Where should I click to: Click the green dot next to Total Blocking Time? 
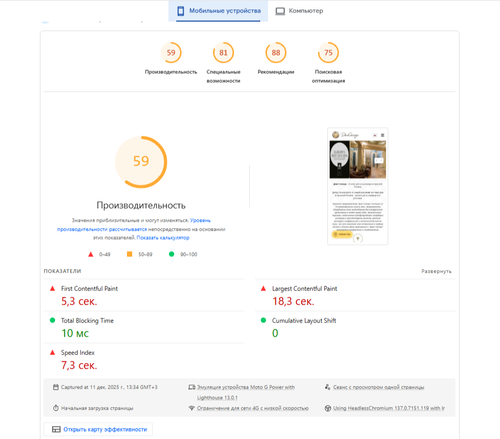[52, 320]
